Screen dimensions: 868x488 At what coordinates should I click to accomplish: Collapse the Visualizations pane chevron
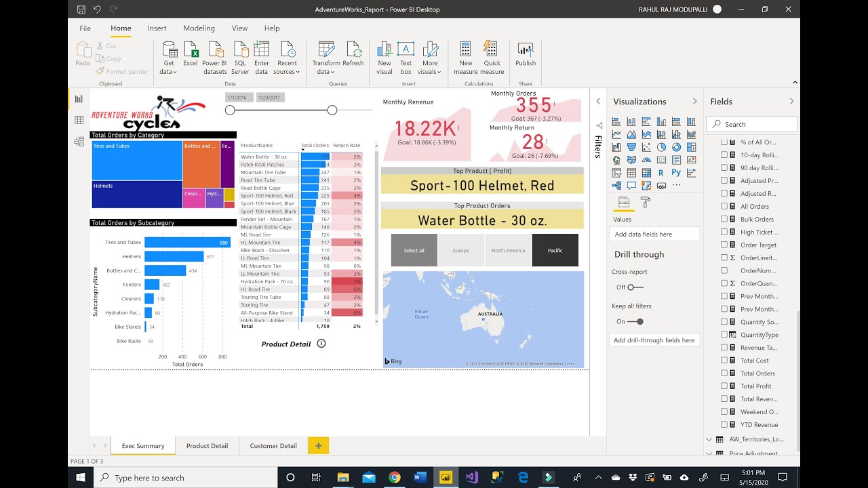tap(694, 102)
